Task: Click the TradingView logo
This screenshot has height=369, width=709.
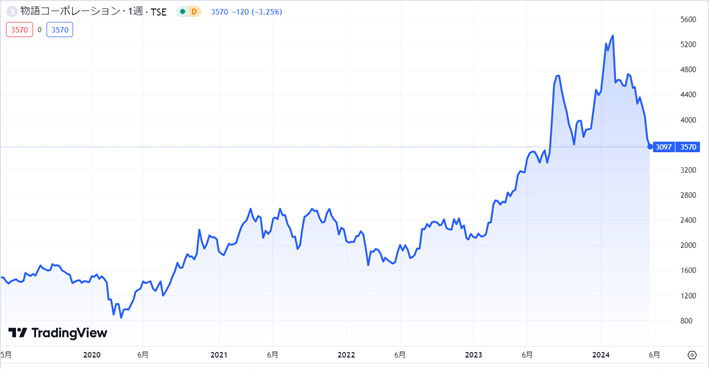Action: click(x=58, y=333)
